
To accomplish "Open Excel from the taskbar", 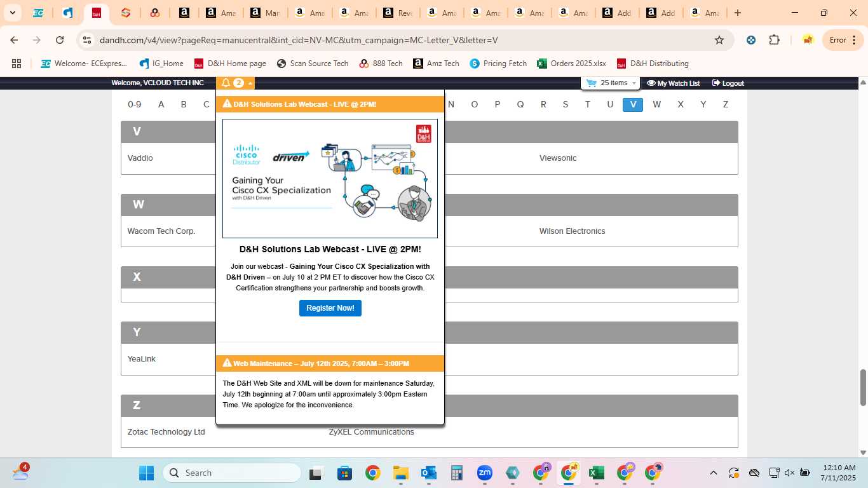I will pos(596,473).
